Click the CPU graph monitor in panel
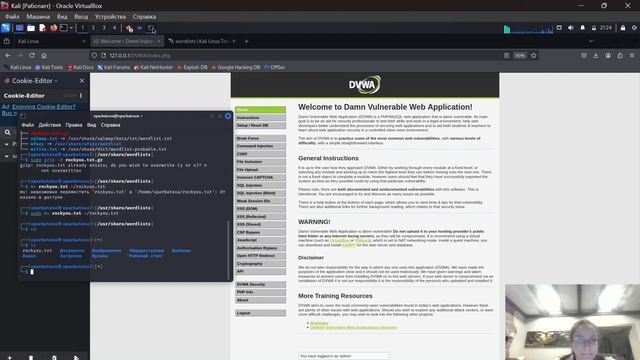 [x=529, y=29]
